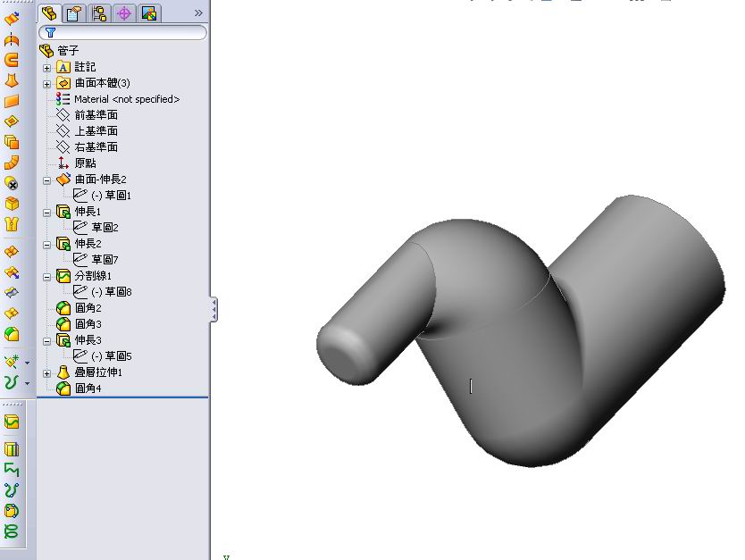Image resolution: width=745 pixels, height=560 pixels.
Task: Select the Extruded Surface tool
Action: [x=12, y=19]
